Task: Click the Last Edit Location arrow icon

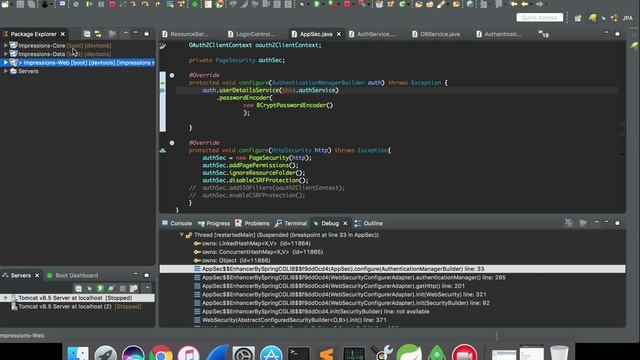Action: (x=514, y=4)
